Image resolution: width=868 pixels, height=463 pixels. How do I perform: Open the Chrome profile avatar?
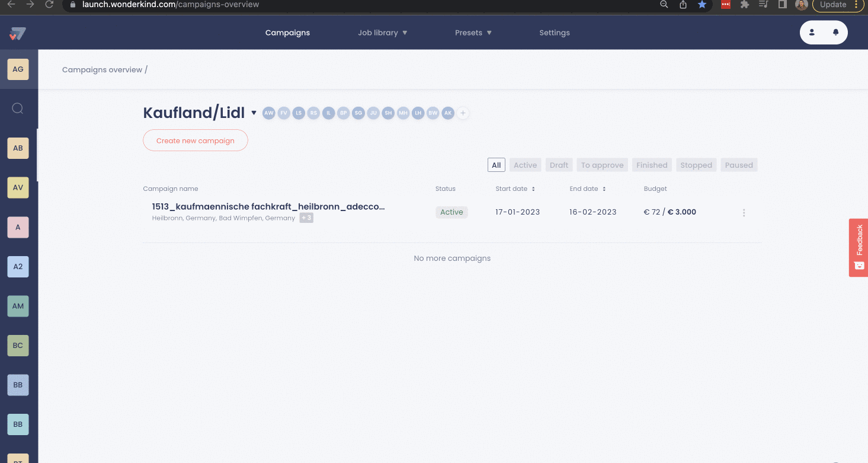click(x=801, y=5)
